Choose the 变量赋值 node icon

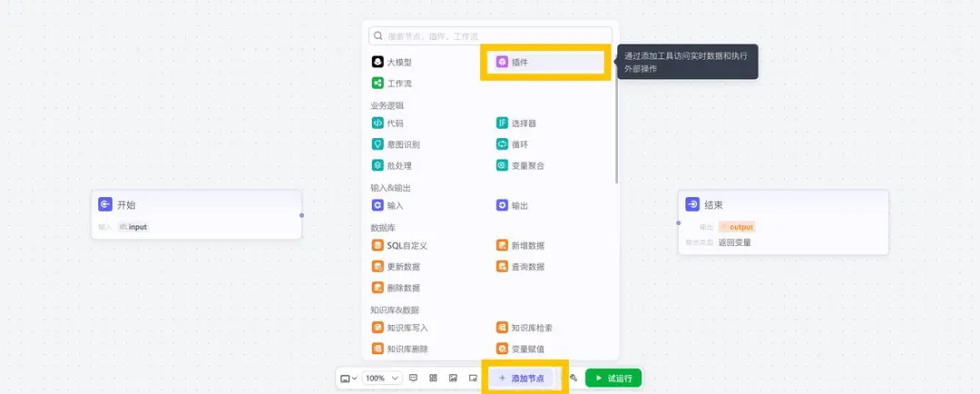tap(502, 349)
